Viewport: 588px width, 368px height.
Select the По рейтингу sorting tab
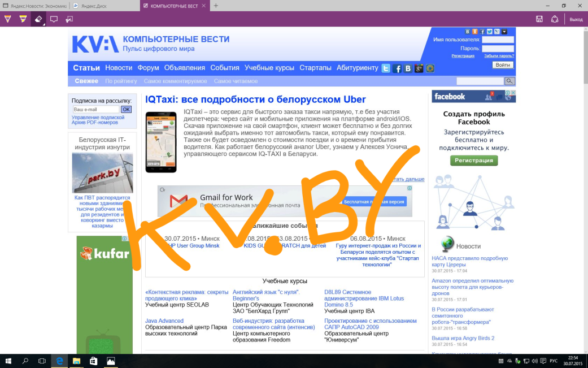121,81
